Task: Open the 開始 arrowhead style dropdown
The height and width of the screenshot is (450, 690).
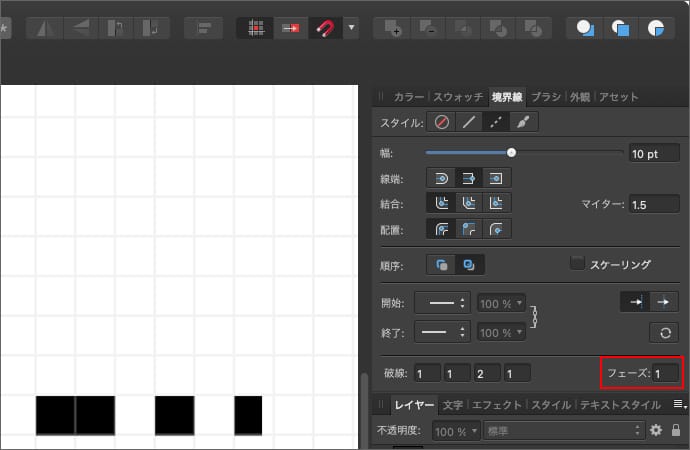Action: [x=441, y=303]
